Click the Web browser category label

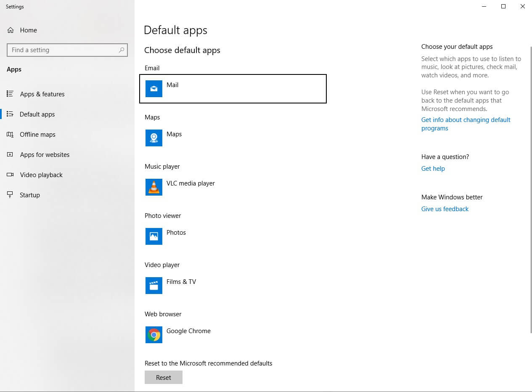(x=163, y=314)
